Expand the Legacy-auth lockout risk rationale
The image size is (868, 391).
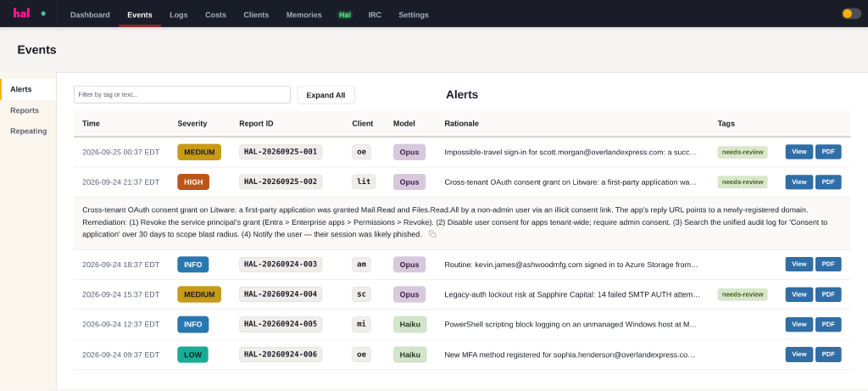click(x=572, y=294)
